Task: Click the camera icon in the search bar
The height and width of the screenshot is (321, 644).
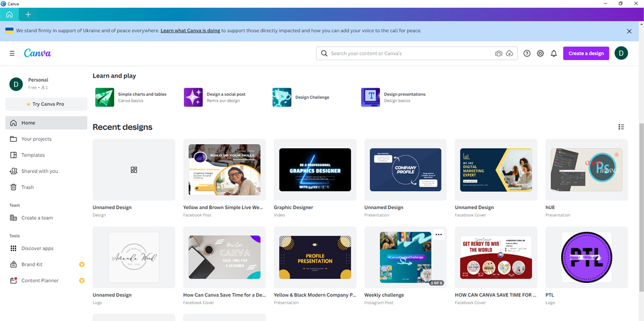Action: (x=499, y=54)
